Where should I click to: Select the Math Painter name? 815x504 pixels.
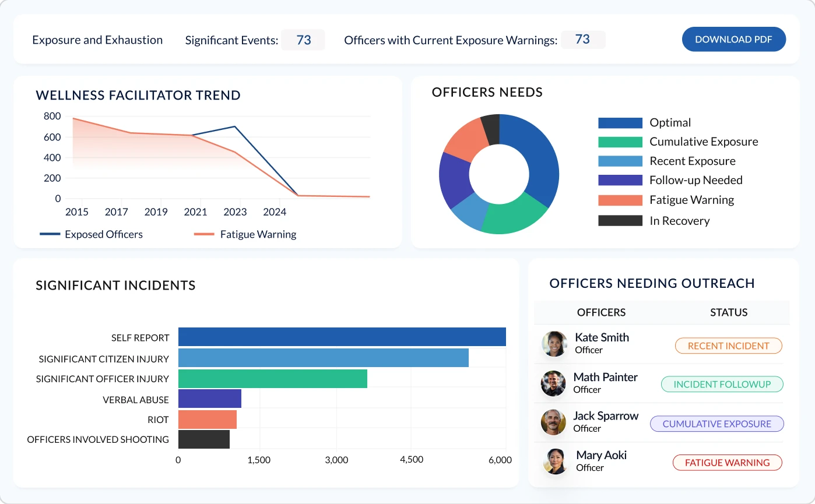pos(606,377)
